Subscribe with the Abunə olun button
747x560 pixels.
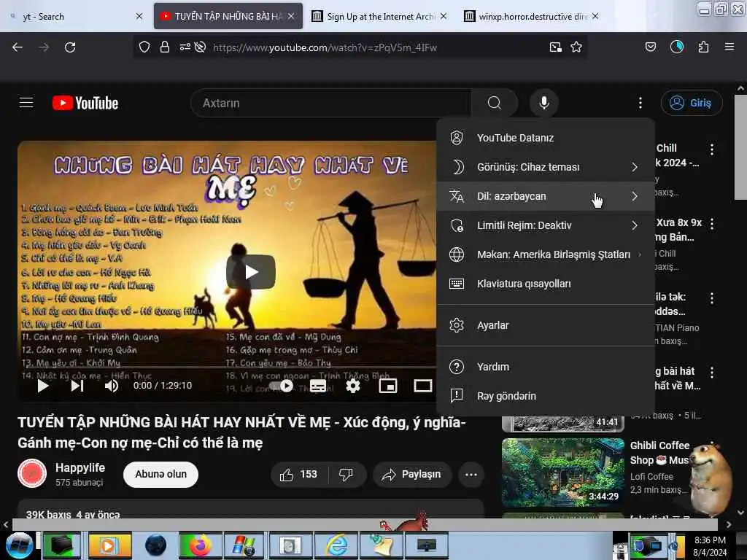[x=160, y=474]
